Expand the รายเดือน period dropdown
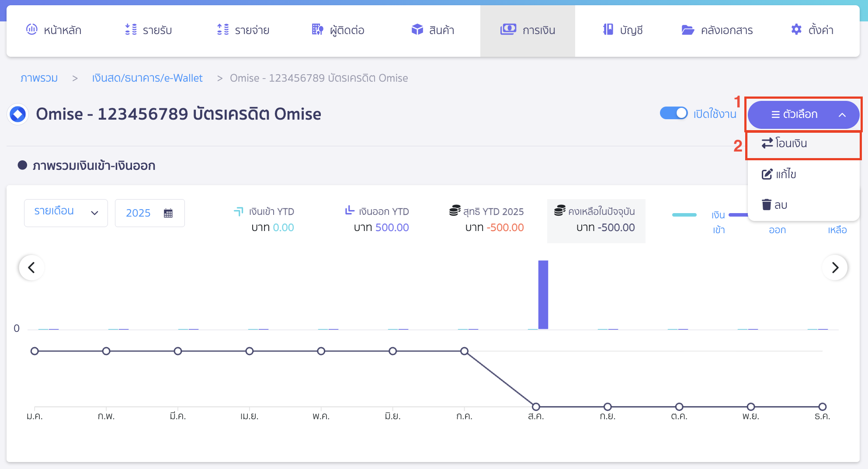Viewport: 868px width, 469px height. pos(66,213)
